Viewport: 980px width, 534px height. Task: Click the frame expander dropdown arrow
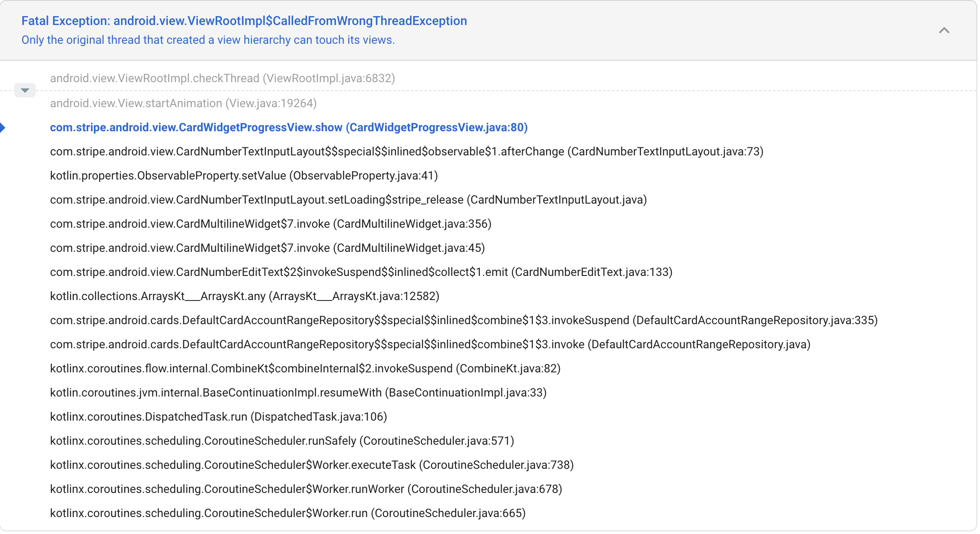(x=25, y=90)
